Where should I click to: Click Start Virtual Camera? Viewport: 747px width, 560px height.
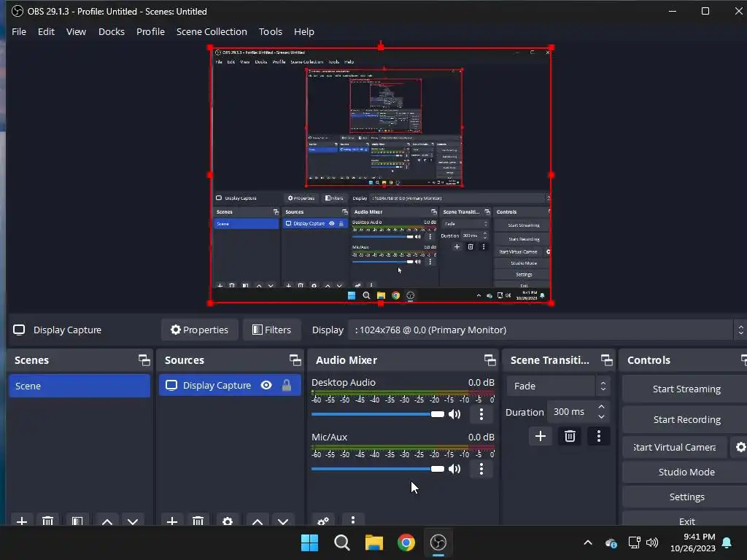pos(675,447)
